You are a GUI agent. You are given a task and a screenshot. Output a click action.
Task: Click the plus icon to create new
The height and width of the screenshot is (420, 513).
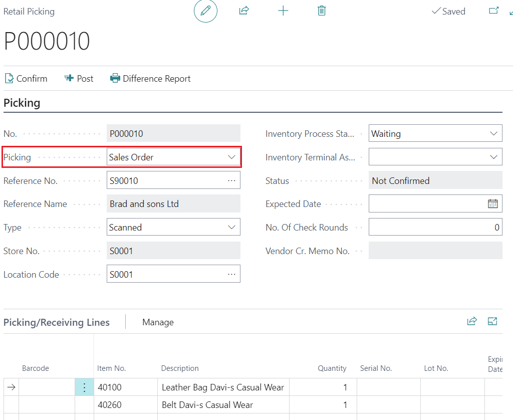(x=283, y=11)
